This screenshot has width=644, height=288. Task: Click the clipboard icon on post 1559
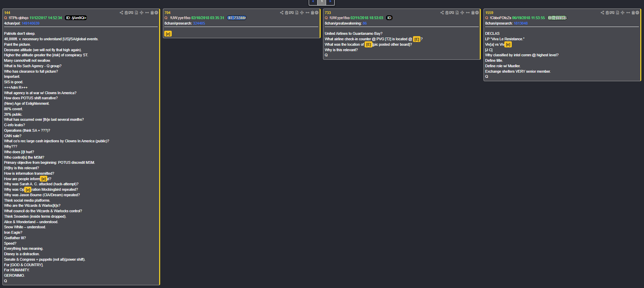tap(633, 13)
